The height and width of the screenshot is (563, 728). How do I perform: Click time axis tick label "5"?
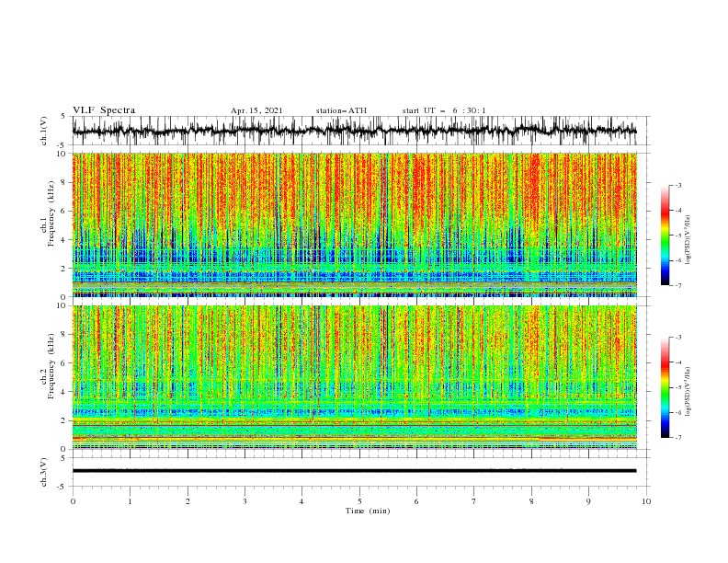tap(359, 501)
